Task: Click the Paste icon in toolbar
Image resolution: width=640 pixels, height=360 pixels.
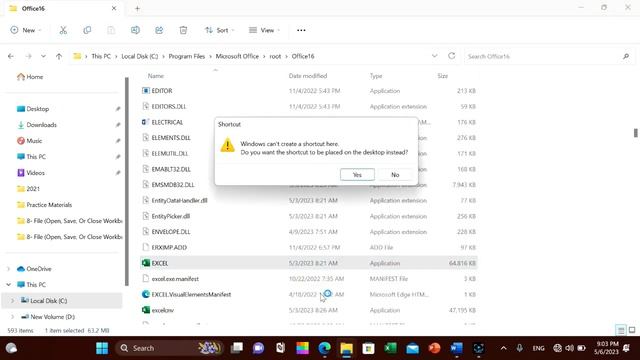Action: pyautogui.click(x=111, y=30)
